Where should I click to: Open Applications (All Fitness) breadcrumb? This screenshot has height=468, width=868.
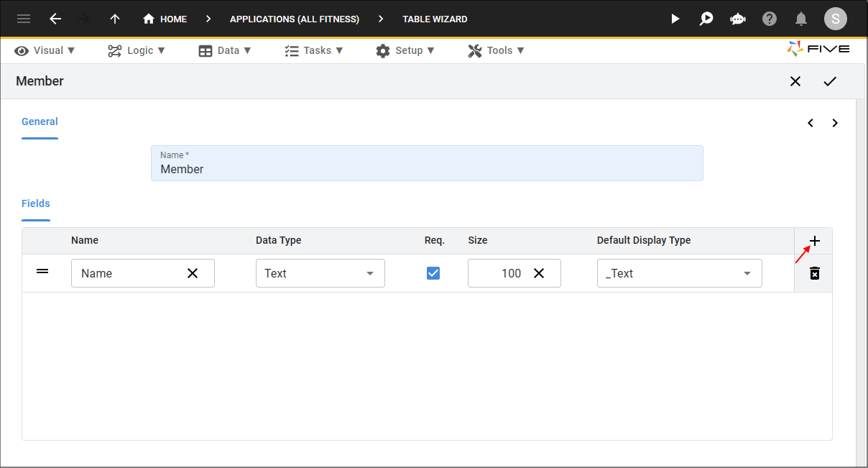pos(295,19)
